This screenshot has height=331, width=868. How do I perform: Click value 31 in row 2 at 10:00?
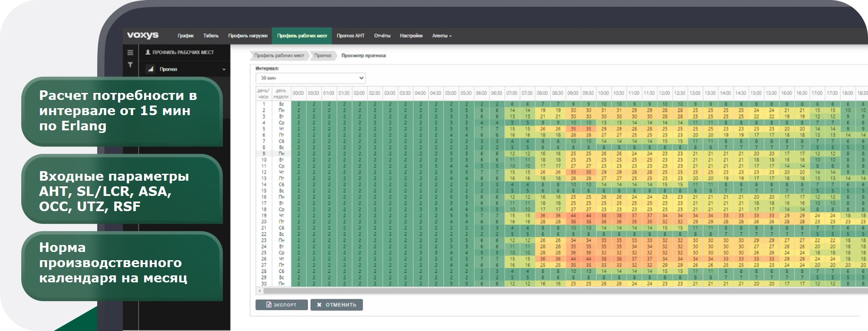(604, 110)
